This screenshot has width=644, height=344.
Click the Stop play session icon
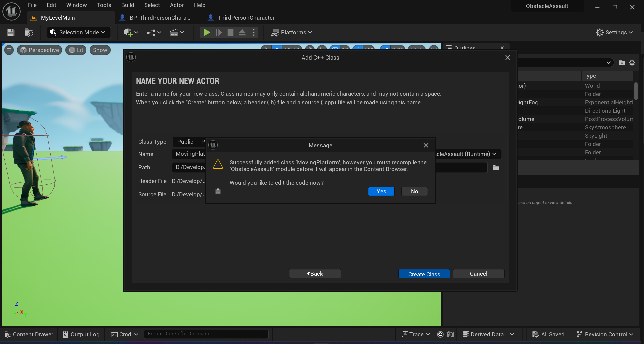(230, 32)
